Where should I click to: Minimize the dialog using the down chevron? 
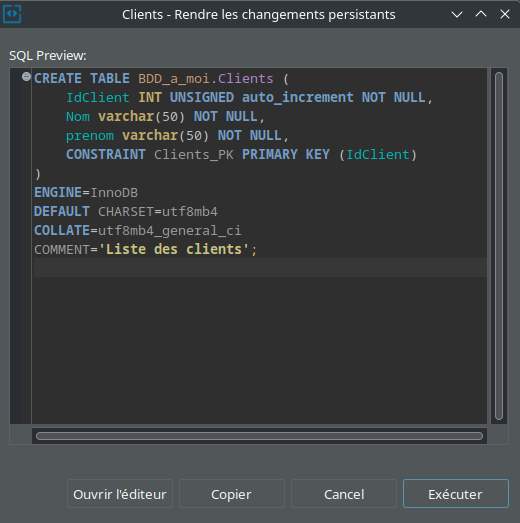point(457,14)
